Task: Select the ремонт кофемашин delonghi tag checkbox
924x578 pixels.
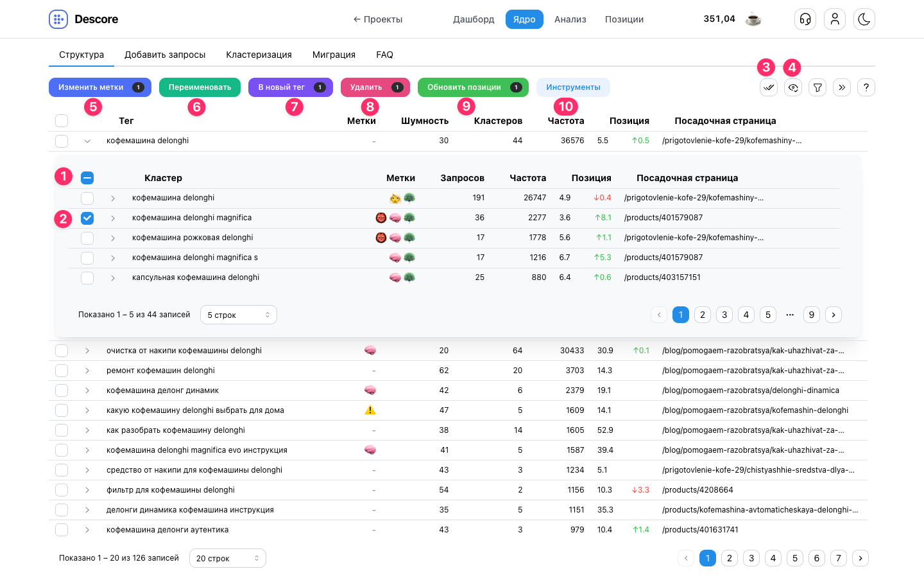Action: [62, 371]
